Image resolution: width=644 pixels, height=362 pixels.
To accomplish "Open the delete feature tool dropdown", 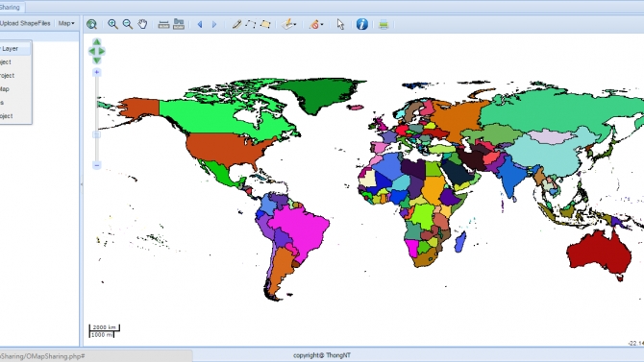I will point(316,24).
